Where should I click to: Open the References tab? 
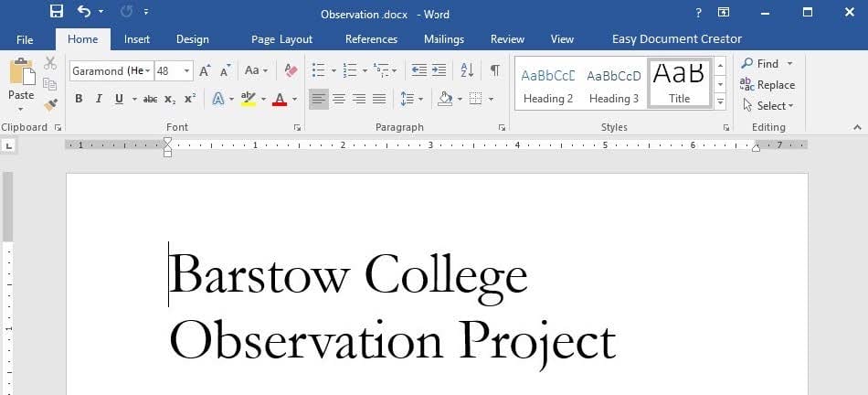(371, 39)
